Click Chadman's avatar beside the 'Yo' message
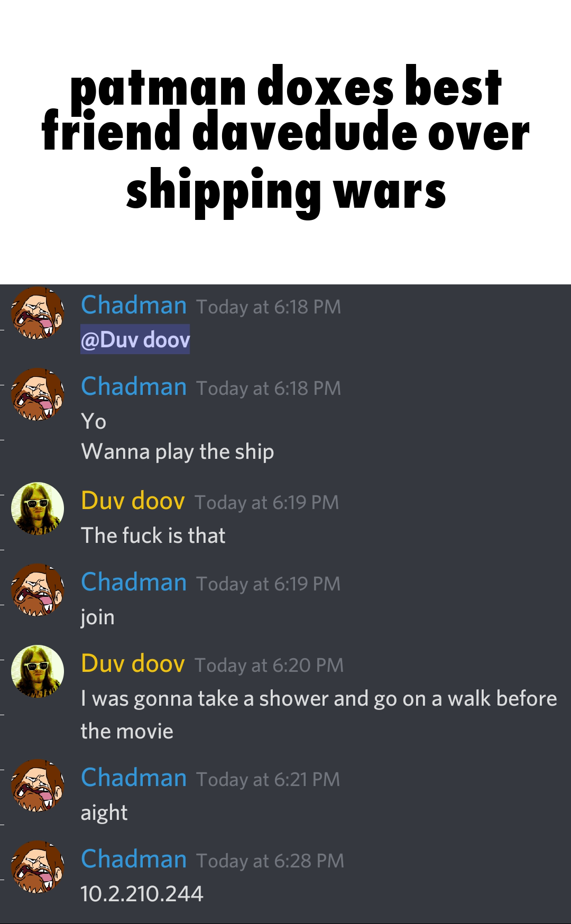This screenshot has width=571, height=924. (x=38, y=394)
